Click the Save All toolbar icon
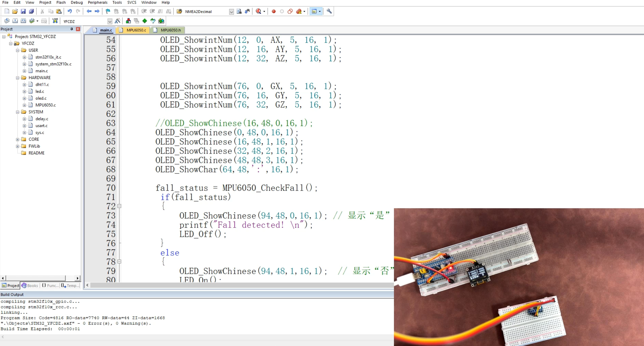 tap(31, 11)
